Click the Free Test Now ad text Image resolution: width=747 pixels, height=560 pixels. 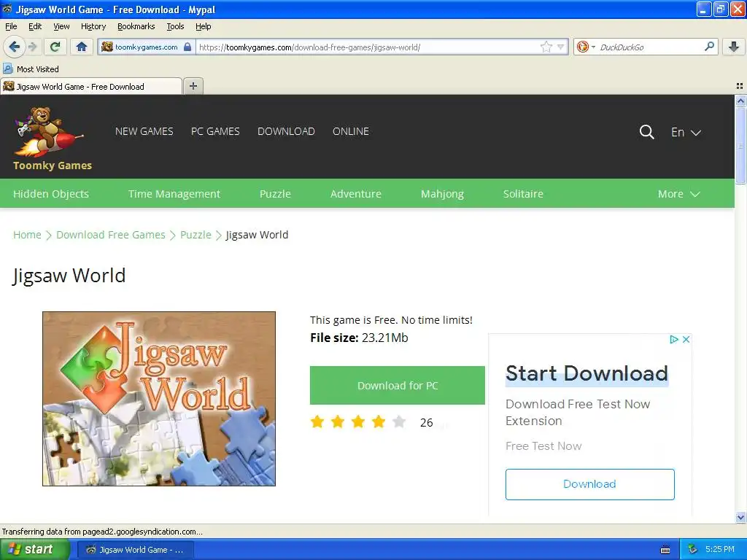tap(543, 446)
